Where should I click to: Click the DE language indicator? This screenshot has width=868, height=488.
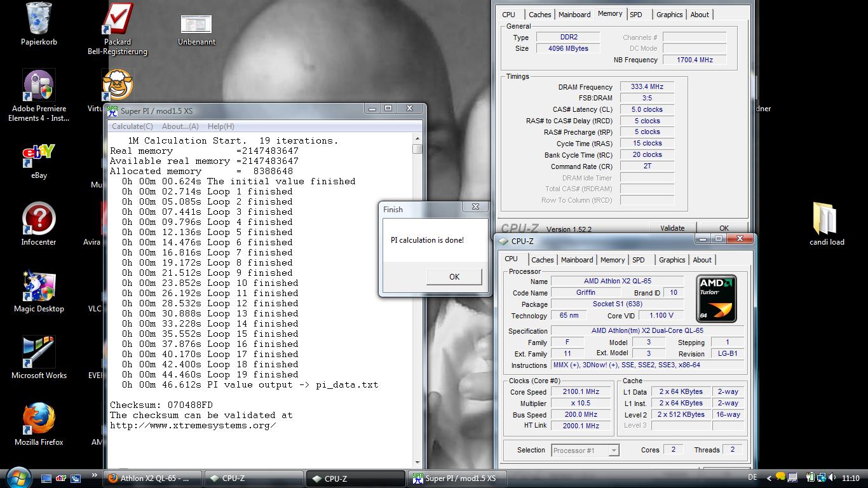click(x=752, y=477)
